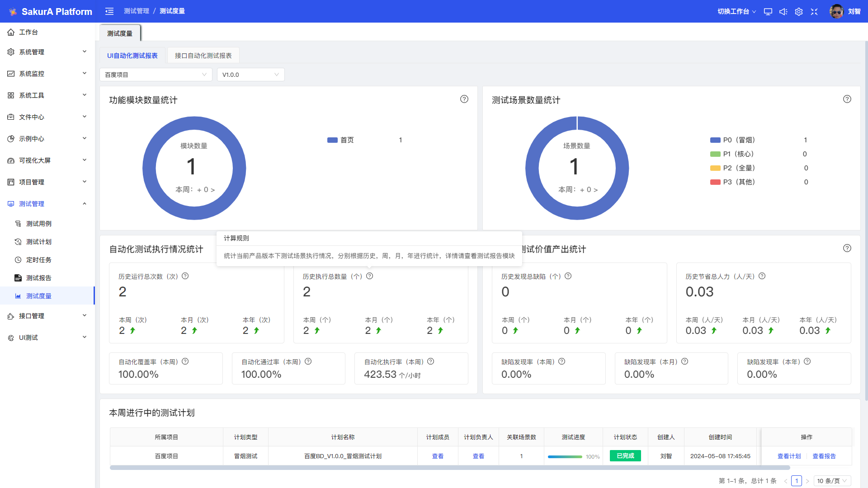This screenshot has height=488, width=868.
Task: Toggle P3（其他）legend swatch
Action: 715,182
